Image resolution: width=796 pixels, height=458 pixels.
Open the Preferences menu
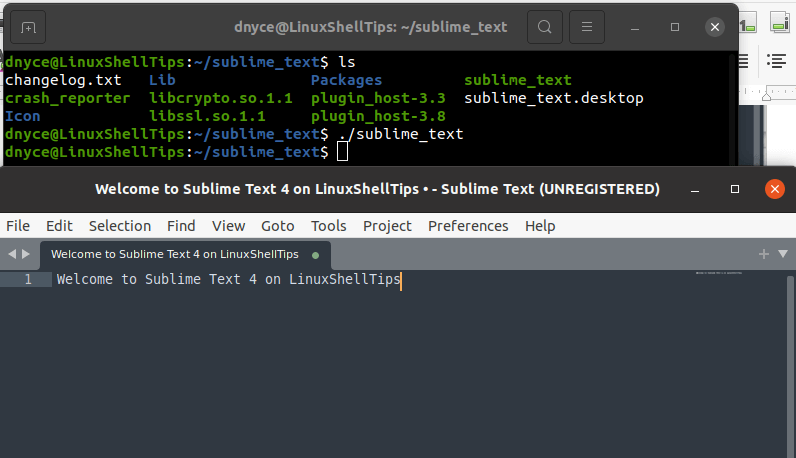coord(468,226)
